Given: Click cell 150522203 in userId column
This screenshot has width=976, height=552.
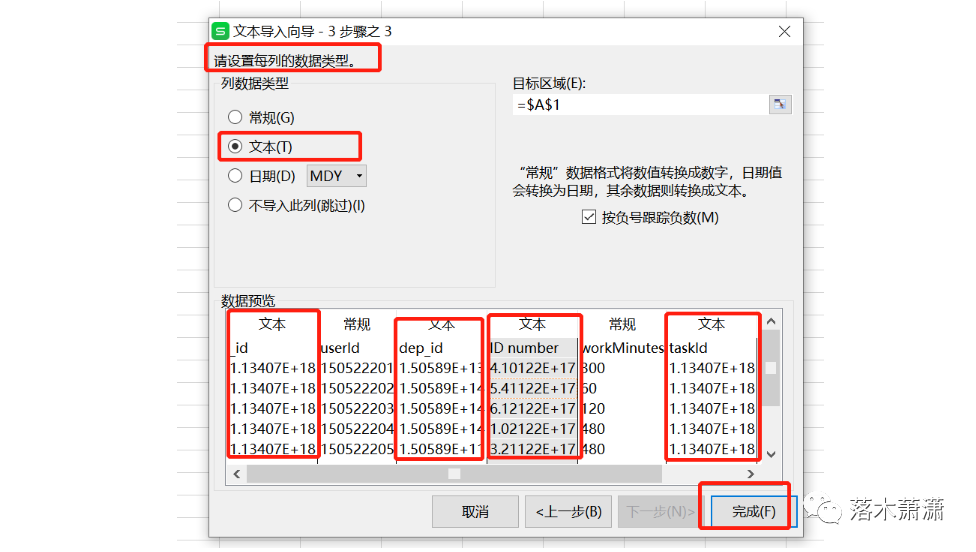Looking at the screenshot, I should coord(357,409).
